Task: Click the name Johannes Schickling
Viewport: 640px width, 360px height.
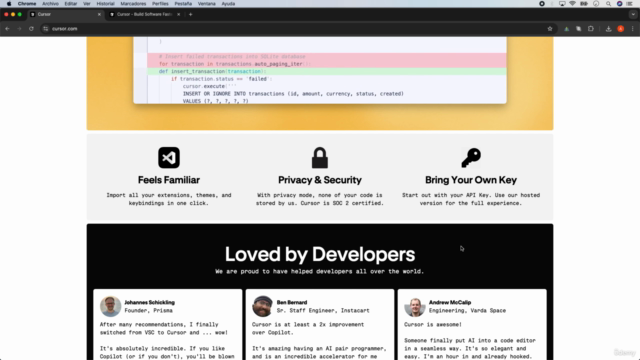Action: click(149, 302)
